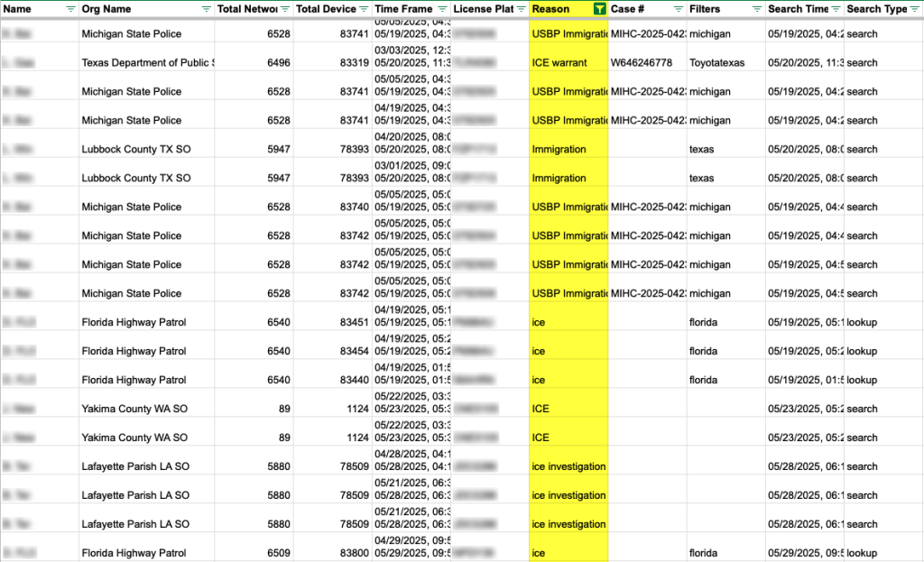Click the 6509 total network cell
This screenshot has height=562, width=924.
tap(254, 548)
